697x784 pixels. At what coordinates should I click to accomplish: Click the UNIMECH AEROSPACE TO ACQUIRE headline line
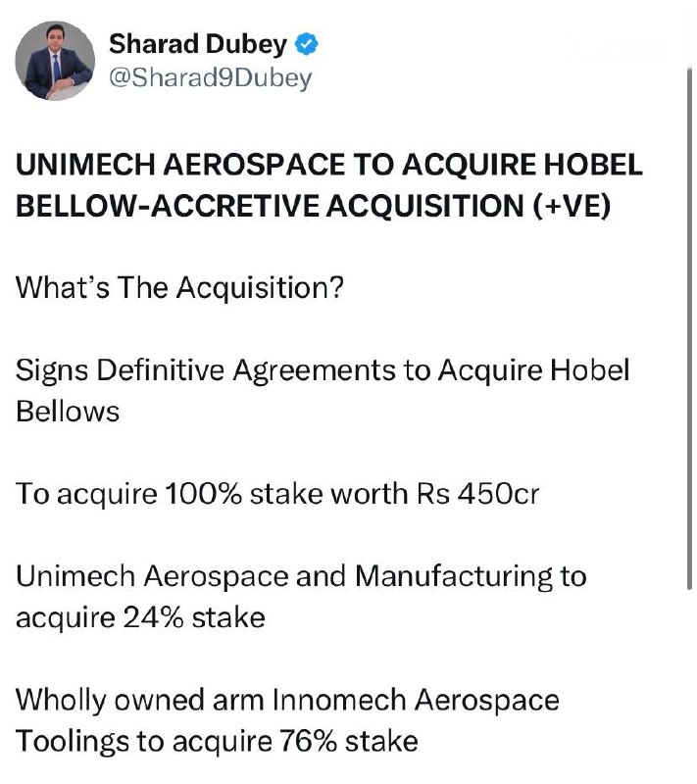pyautogui.click(x=328, y=165)
